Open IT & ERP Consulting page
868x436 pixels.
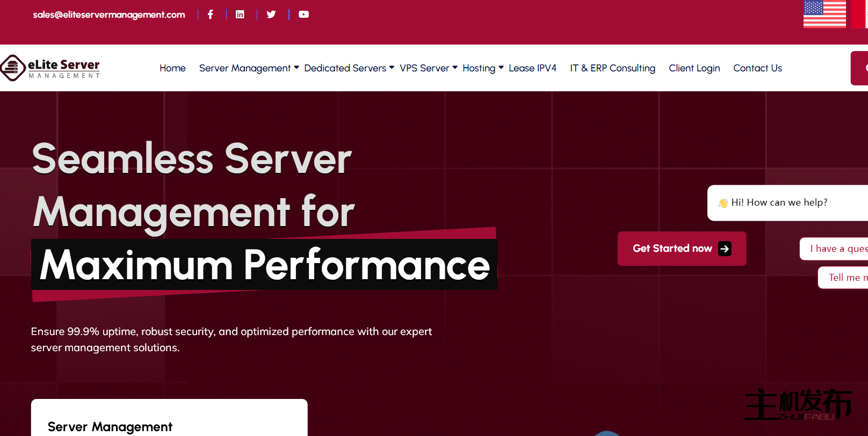pyautogui.click(x=612, y=68)
